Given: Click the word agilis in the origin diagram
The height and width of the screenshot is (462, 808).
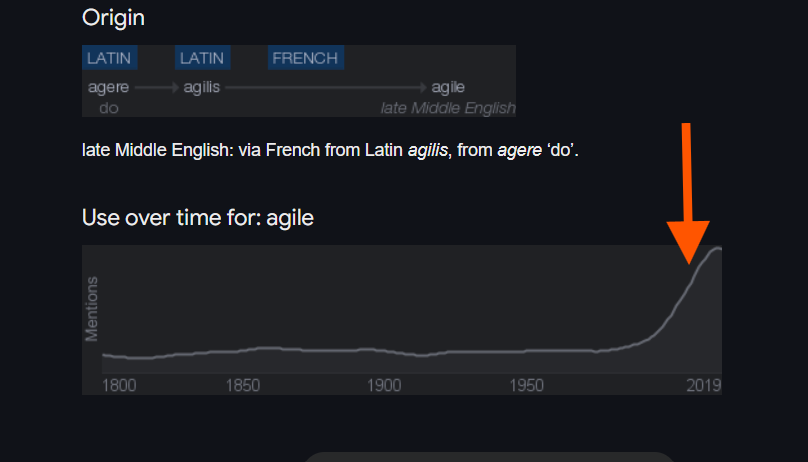Looking at the screenshot, I should 202,88.
